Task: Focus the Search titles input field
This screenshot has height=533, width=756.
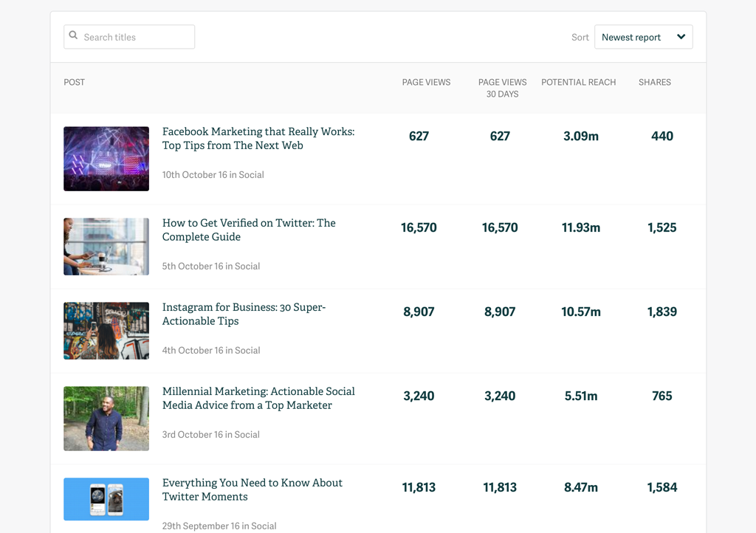Action: coord(137,37)
